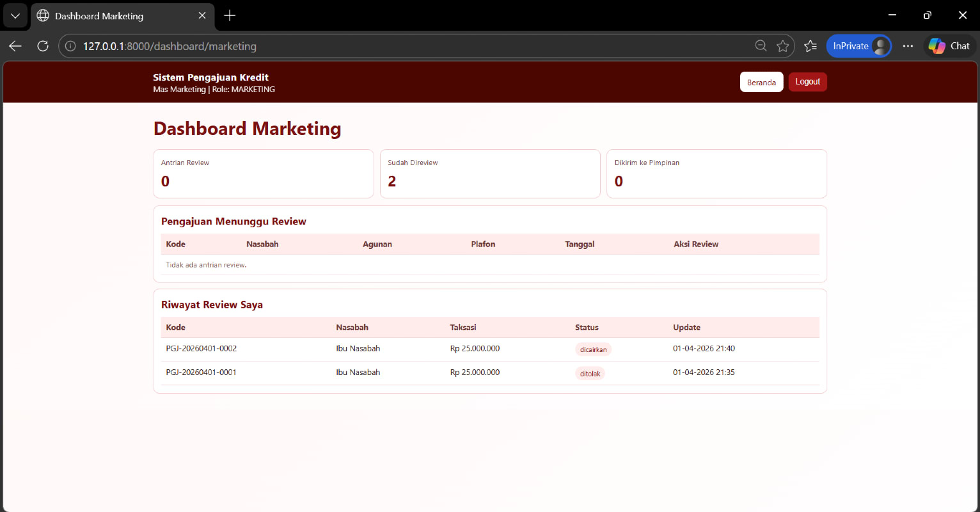The height and width of the screenshot is (512, 980).
Task: Click Ibu Nasabah in the PGJ-20260401-0002 row
Action: 358,349
